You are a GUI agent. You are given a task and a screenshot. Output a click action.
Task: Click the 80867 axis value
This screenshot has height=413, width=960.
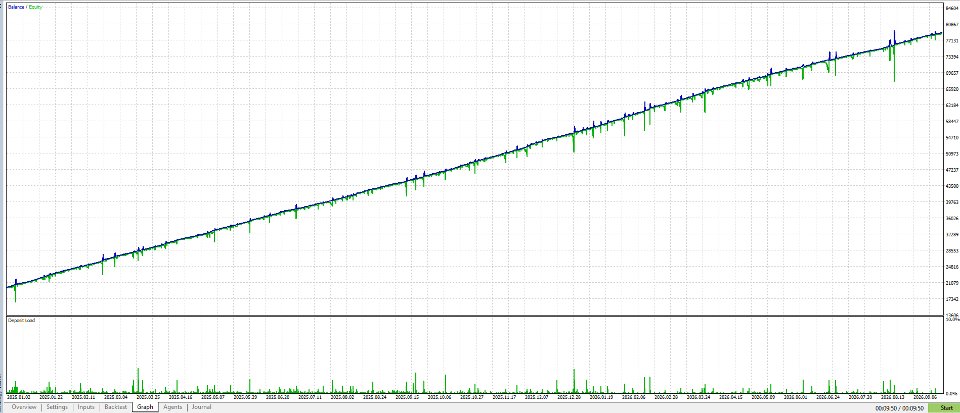tap(951, 24)
